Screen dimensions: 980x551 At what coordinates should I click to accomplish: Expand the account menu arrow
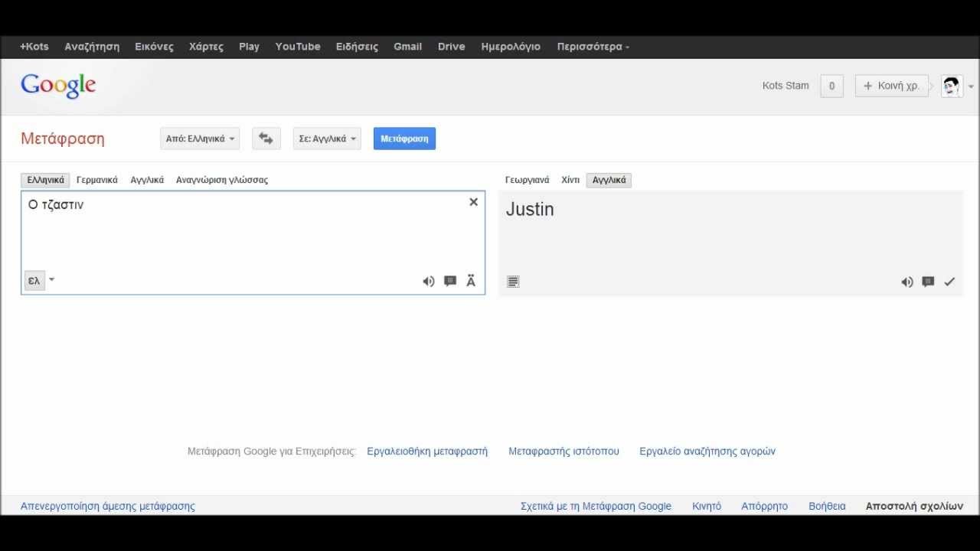(x=972, y=86)
